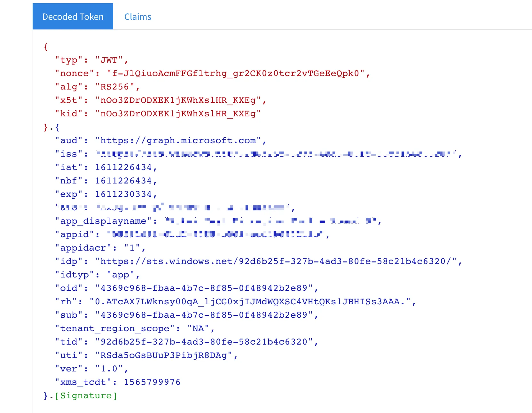Click the oid GUID value

click(x=204, y=288)
